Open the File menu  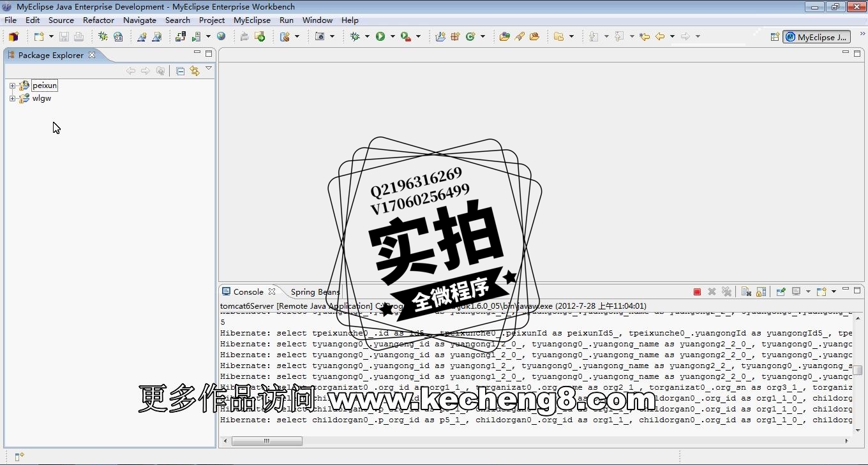pos(11,20)
